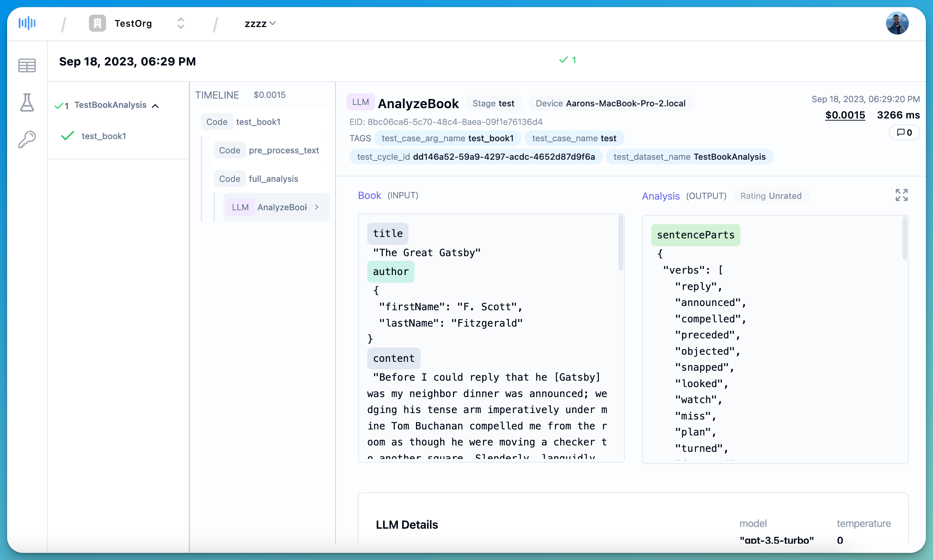Select the full_analysis code step
Image resolution: width=933 pixels, height=560 pixels.
(273, 179)
